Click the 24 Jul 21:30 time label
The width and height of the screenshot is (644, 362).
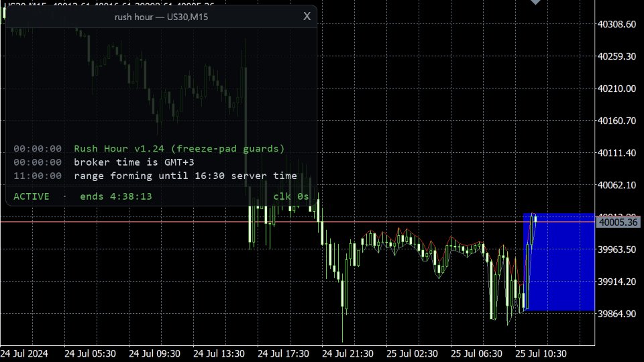[x=347, y=353]
